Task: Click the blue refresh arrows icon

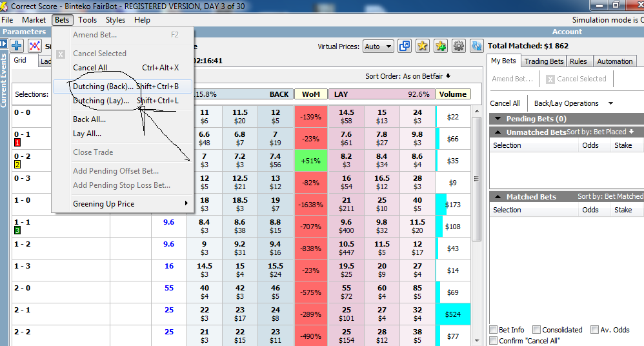Action: 476,46
